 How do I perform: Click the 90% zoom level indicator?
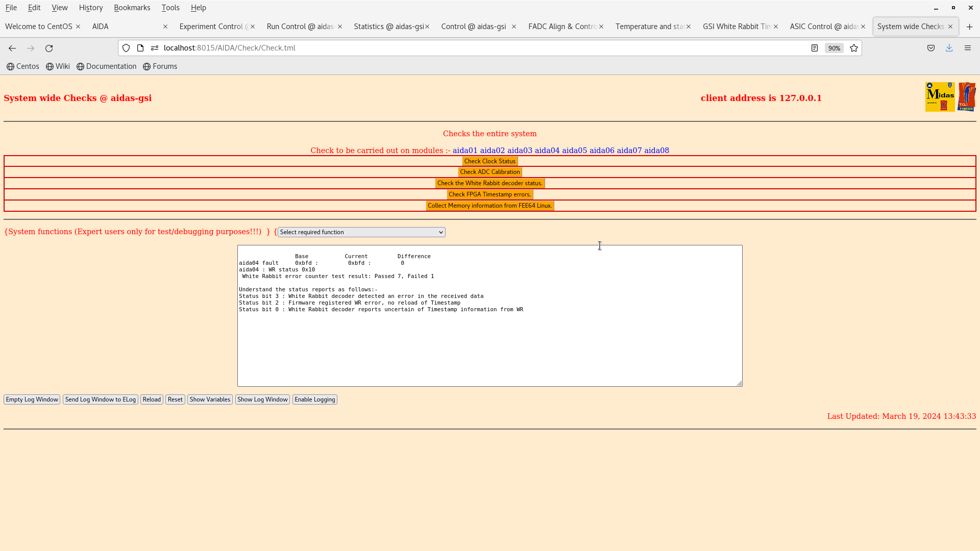tap(834, 48)
